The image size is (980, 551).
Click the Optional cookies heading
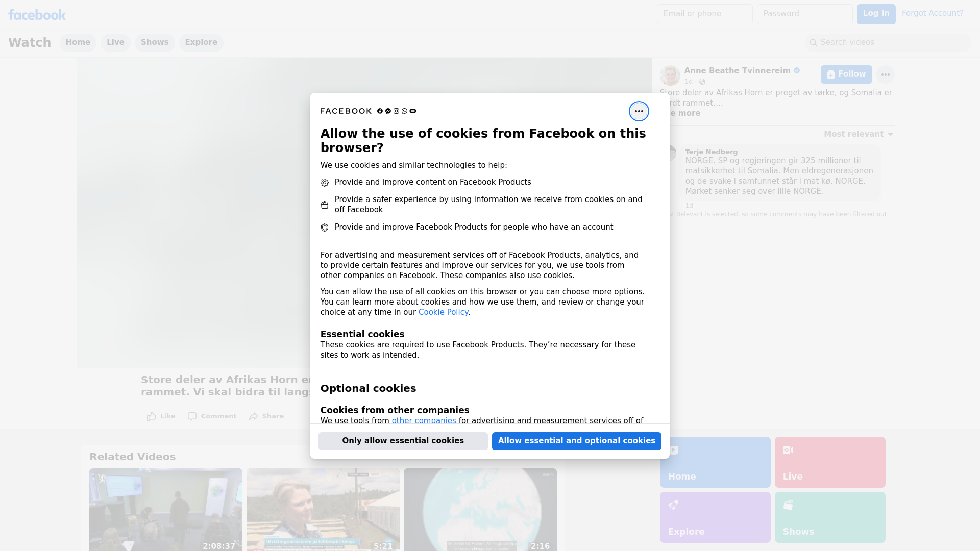pyautogui.click(x=368, y=388)
